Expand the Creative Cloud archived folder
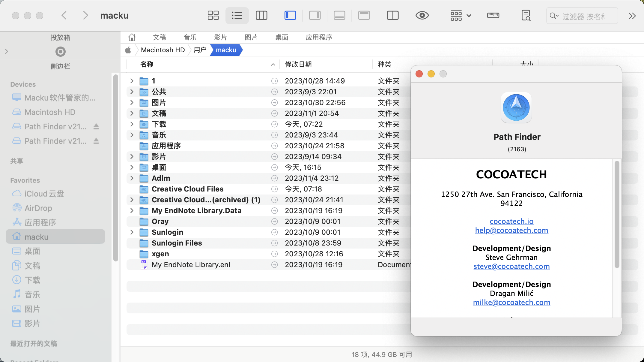Screen dimensions: 644x362 coord(132,200)
